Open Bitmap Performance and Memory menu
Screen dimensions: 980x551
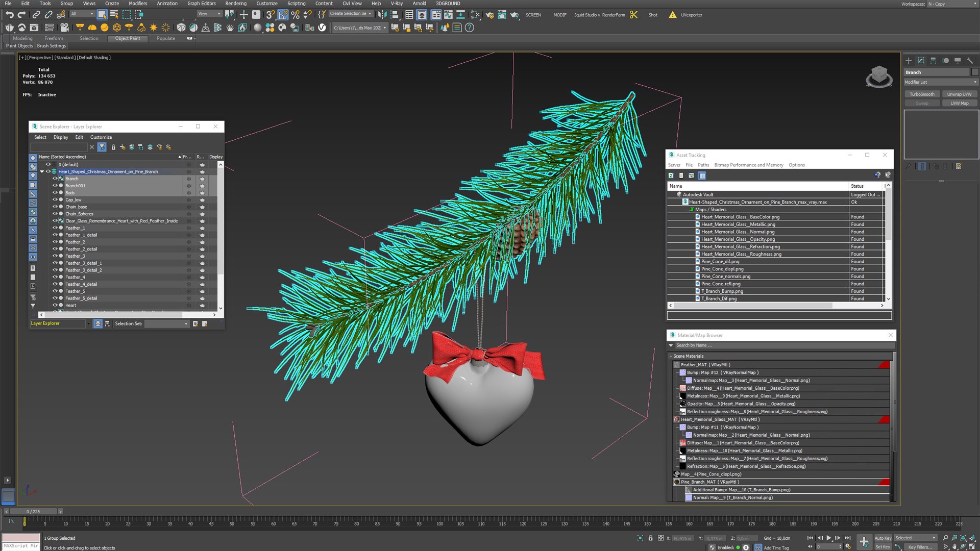click(x=748, y=165)
